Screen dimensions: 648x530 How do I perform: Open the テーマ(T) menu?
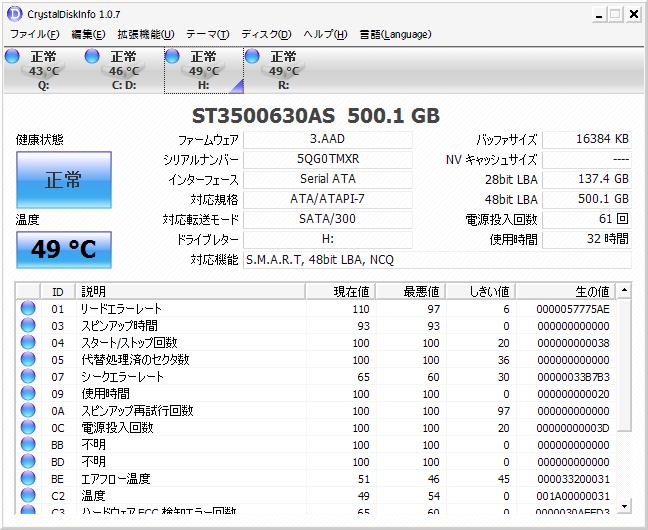pos(207,34)
